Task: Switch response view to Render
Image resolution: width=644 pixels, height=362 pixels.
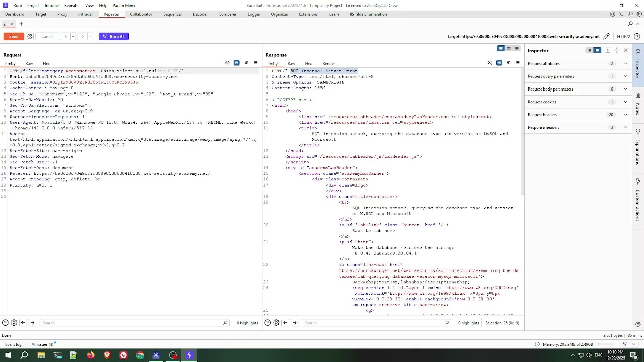Action: click(329, 63)
